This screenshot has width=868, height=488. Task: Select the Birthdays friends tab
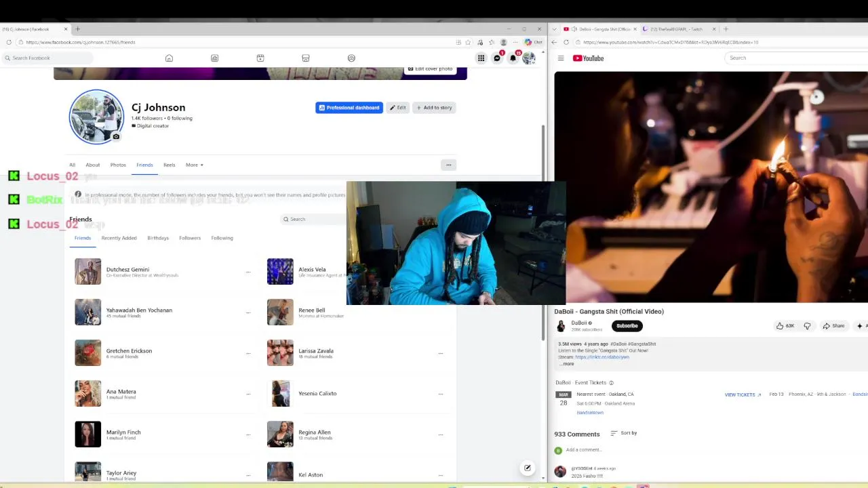pos(158,238)
